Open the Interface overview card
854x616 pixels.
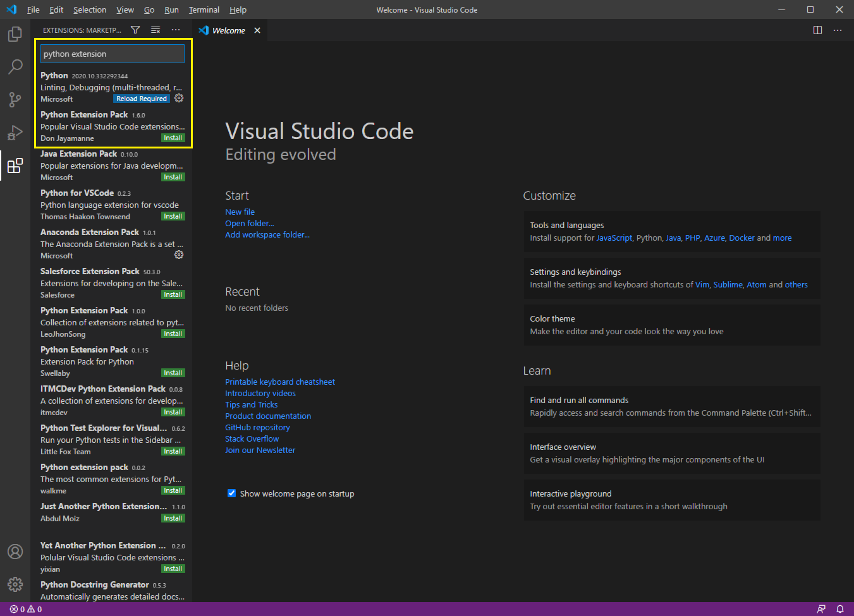(672, 453)
